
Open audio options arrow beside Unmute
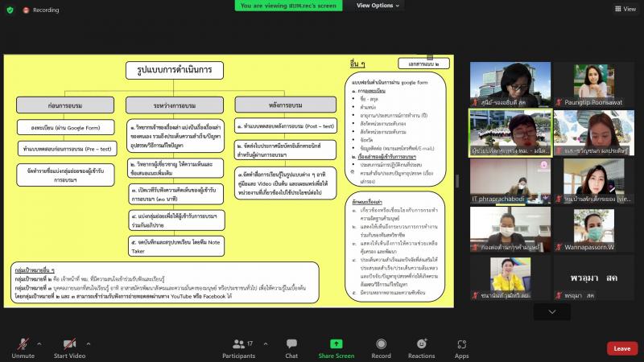pos(39,344)
